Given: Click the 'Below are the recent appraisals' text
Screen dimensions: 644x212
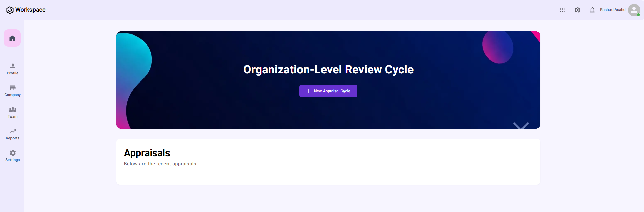Looking at the screenshot, I should pyautogui.click(x=160, y=164).
